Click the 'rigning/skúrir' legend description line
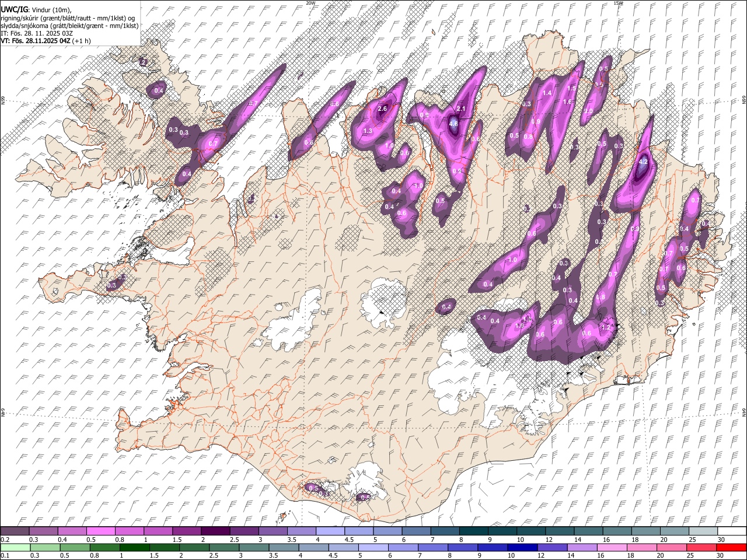 tap(68, 18)
